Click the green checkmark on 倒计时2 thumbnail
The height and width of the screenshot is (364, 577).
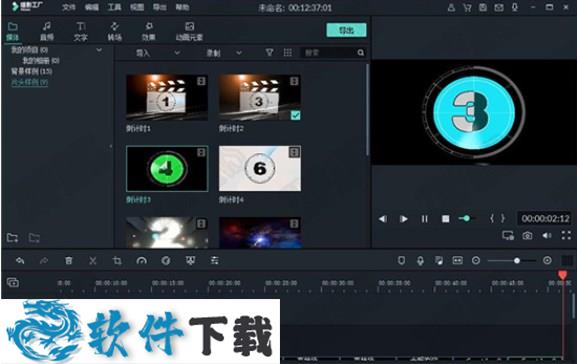295,115
